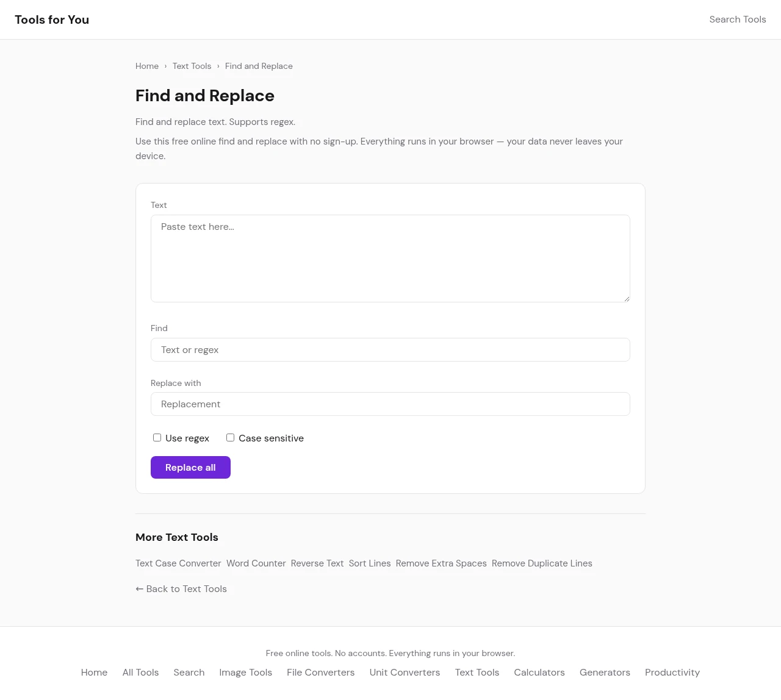
Task: Grab the textarea resize handle
Action: pyautogui.click(x=626, y=298)
